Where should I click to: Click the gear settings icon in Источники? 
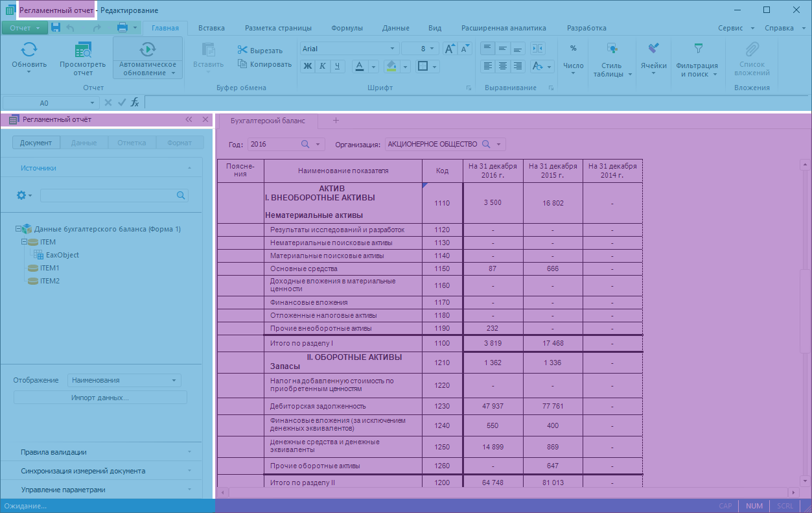tap(21, 195)
